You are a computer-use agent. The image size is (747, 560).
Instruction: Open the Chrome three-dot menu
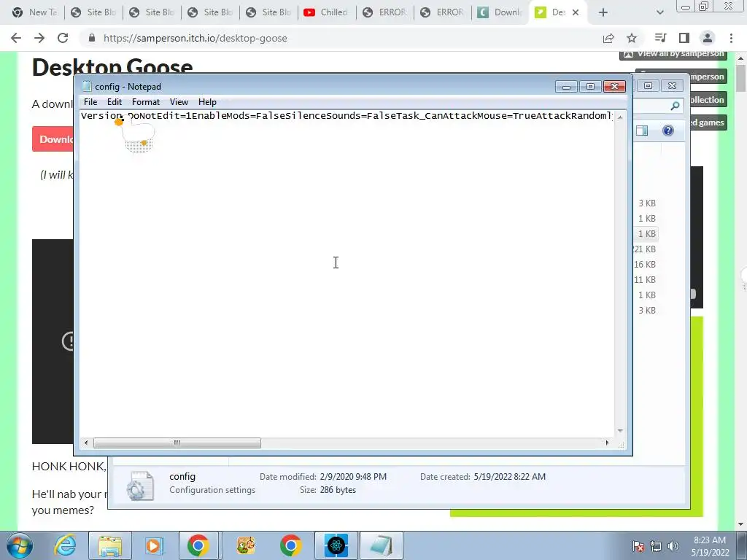pos(731,38)
